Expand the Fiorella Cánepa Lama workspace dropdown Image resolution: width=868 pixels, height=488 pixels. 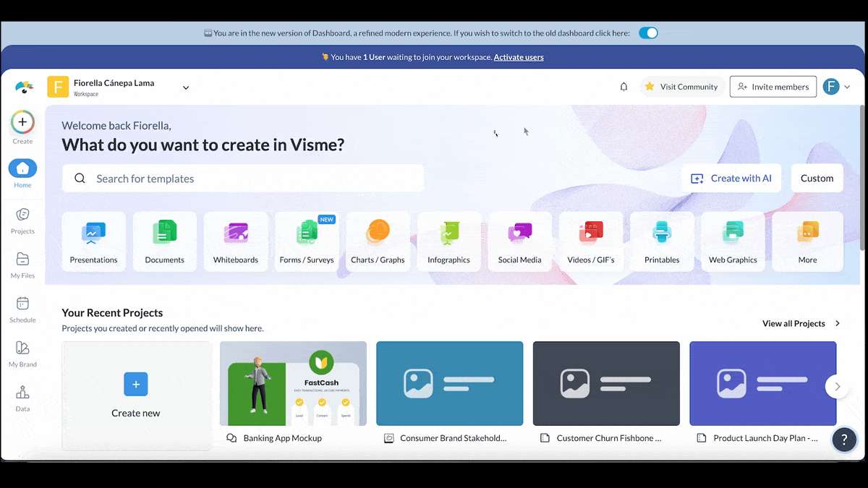186,87
